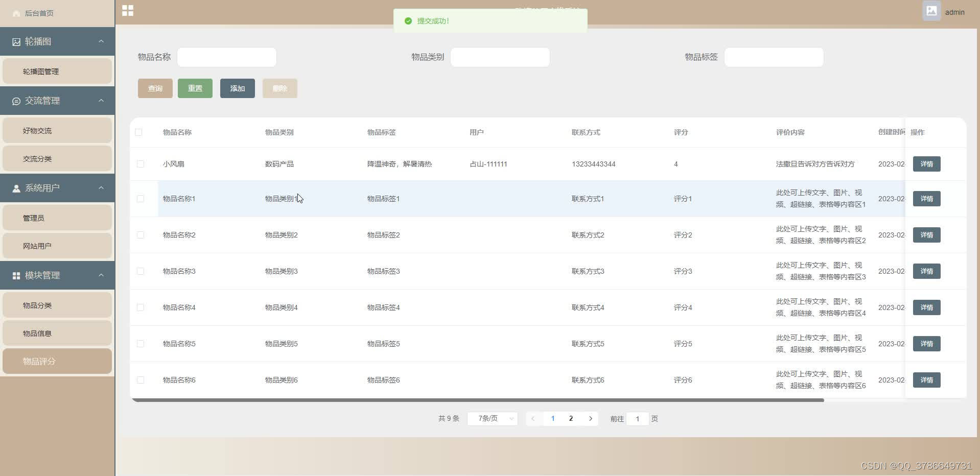Click cell 数码产品 in the table
The width and height of the screenshot is (980, 476).
click(x=279, y=164)
